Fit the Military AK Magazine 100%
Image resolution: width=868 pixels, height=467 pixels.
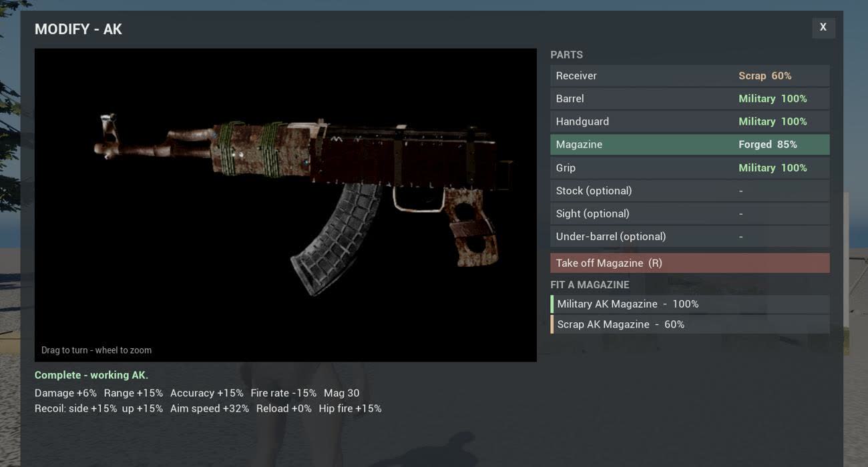click(690, 304)
